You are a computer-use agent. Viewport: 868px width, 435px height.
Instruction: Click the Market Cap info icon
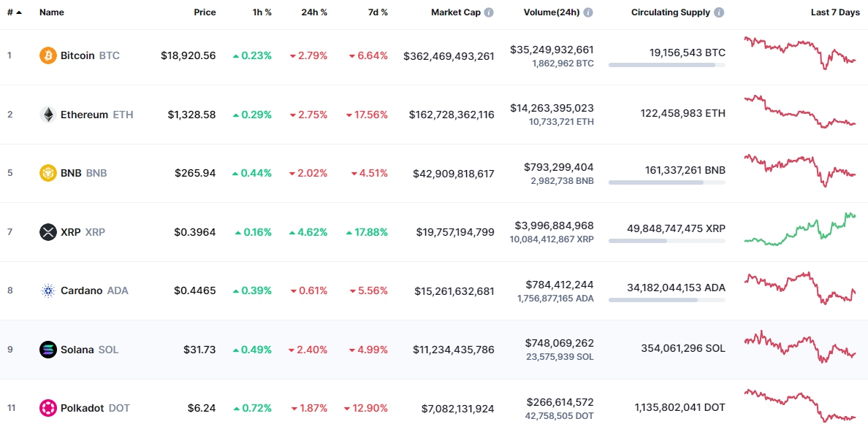click(x=489, y=12)
